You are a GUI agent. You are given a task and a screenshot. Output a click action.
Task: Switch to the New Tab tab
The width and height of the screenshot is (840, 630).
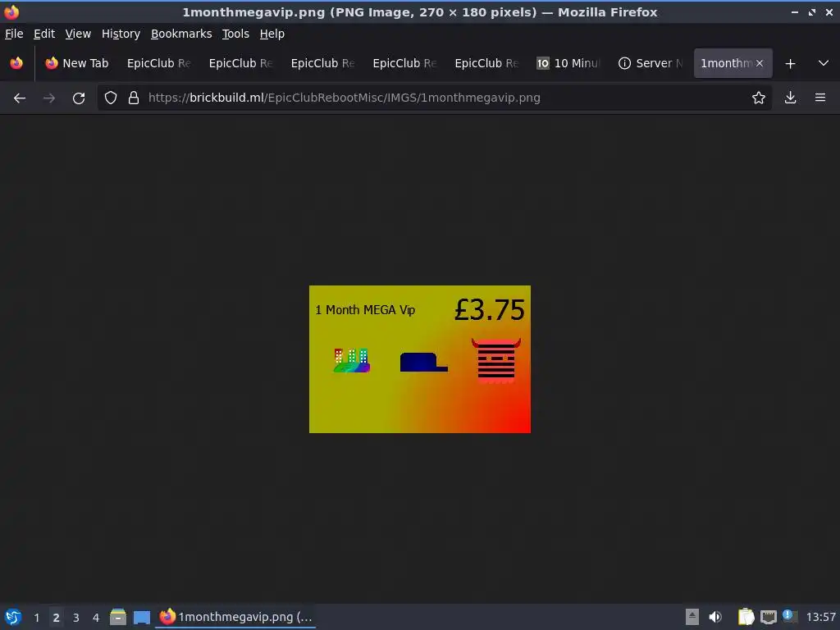click(77, 63)
